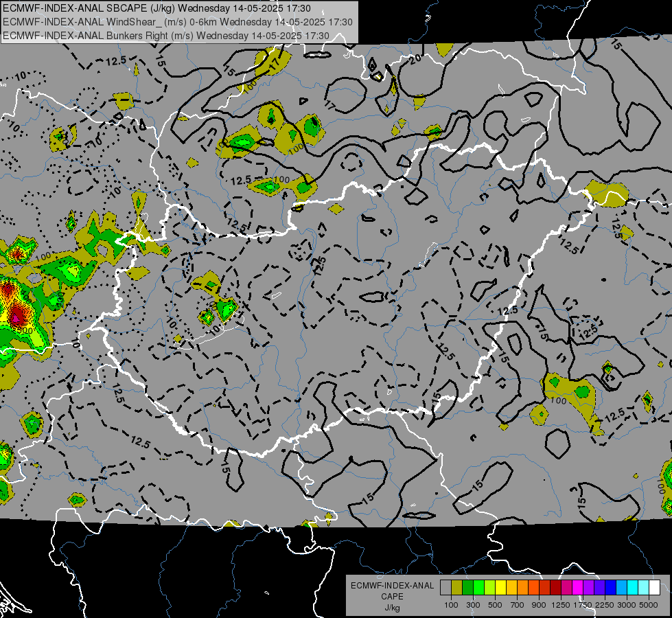
Task: Click the olive swatch in the CAPE legend
Action: [x=457, y=587]
